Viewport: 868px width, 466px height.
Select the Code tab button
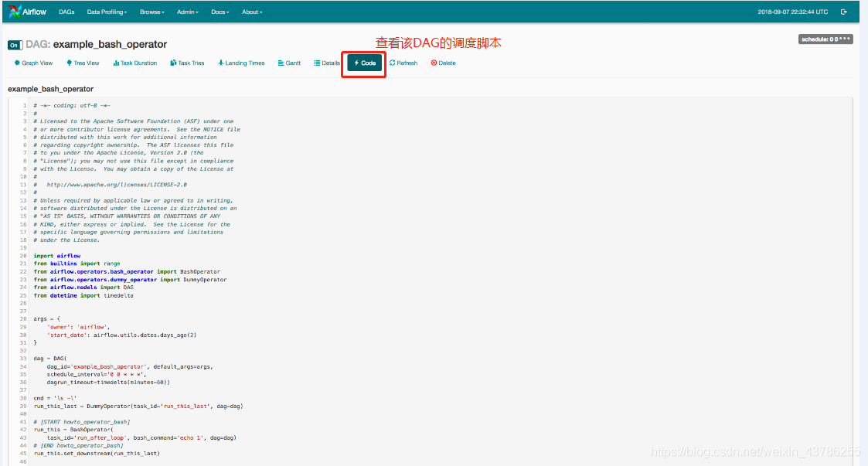(365, 63)
